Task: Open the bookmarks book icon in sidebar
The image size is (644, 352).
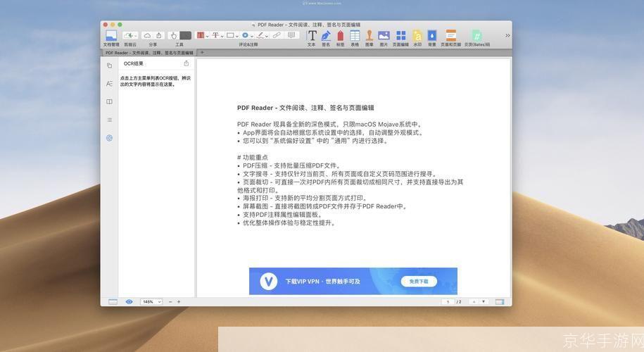Action: (109, 101)
